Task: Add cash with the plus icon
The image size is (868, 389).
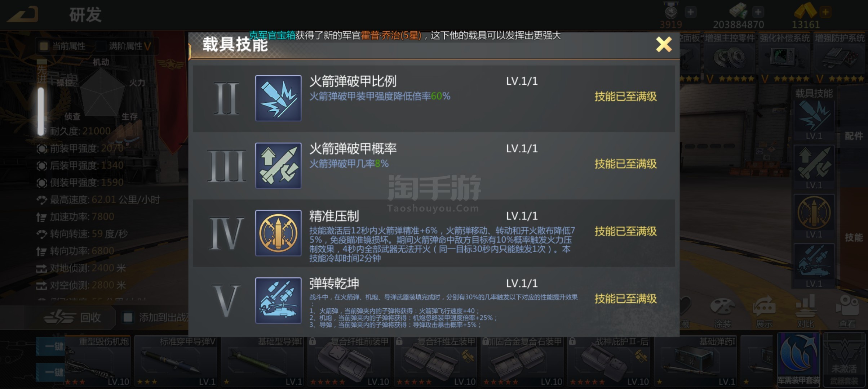Action: click(758, 12)
